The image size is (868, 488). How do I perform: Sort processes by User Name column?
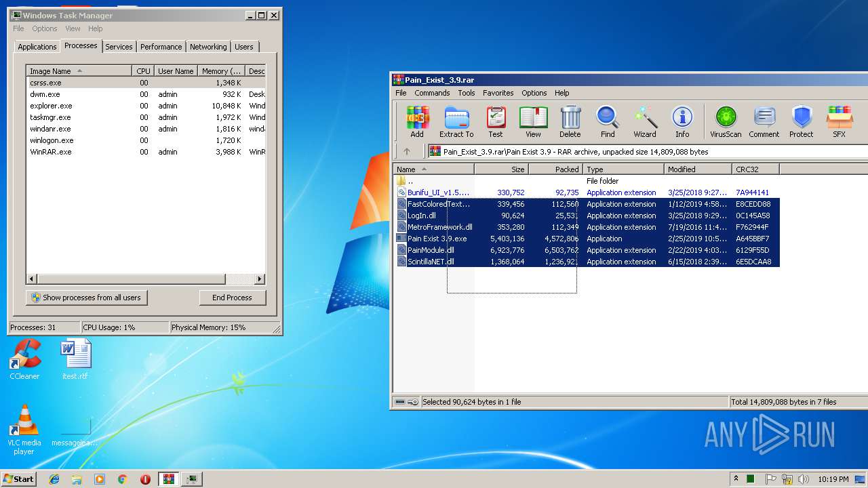(x=176, y=71)
